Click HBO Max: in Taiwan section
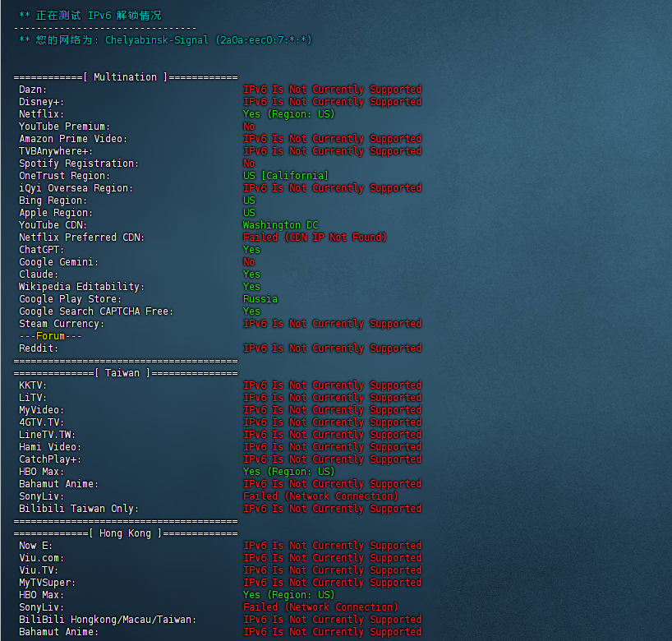Screen dimensions: 672x641 42,472
